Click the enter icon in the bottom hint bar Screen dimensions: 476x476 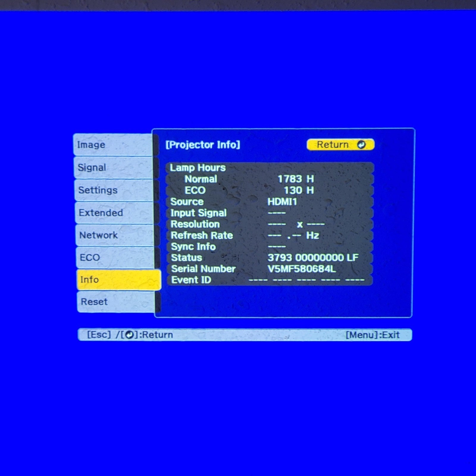tap(129, 335)
